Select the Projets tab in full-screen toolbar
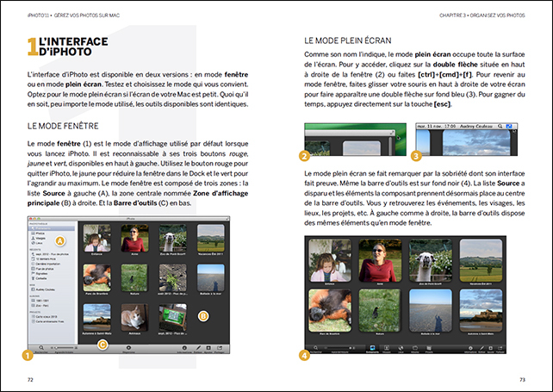553x392 pixels. pyautogui.click(x=429, y=348)
